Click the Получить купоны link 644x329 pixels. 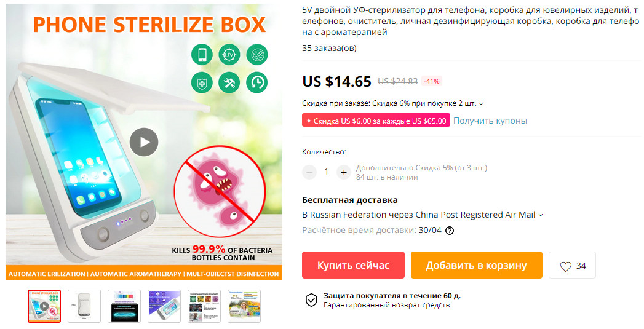pyautogui.click(x=490, y=121)
